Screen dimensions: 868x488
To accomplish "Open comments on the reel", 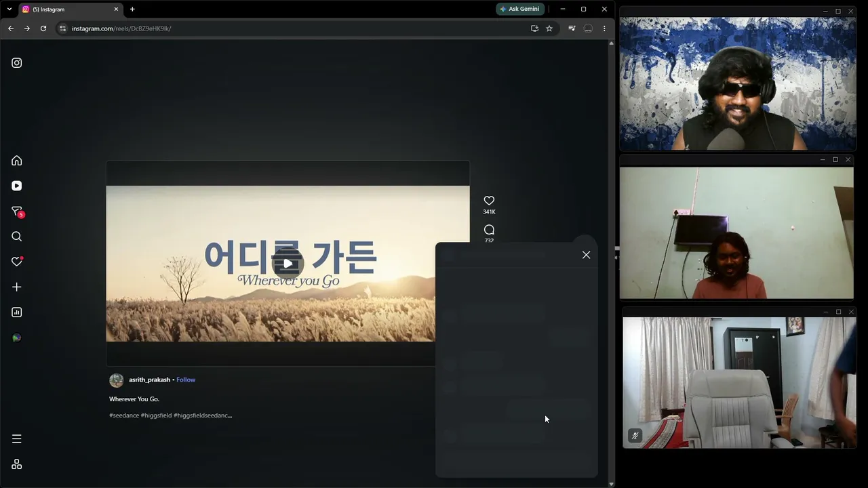I will click(489, 230).
